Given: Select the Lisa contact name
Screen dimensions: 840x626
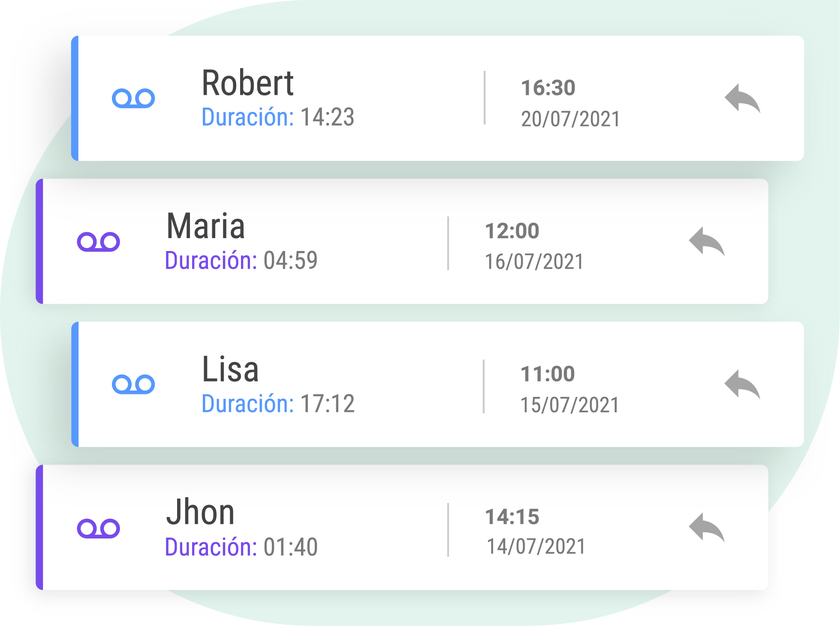Looking at the screenshot, I should pos(230,369).
